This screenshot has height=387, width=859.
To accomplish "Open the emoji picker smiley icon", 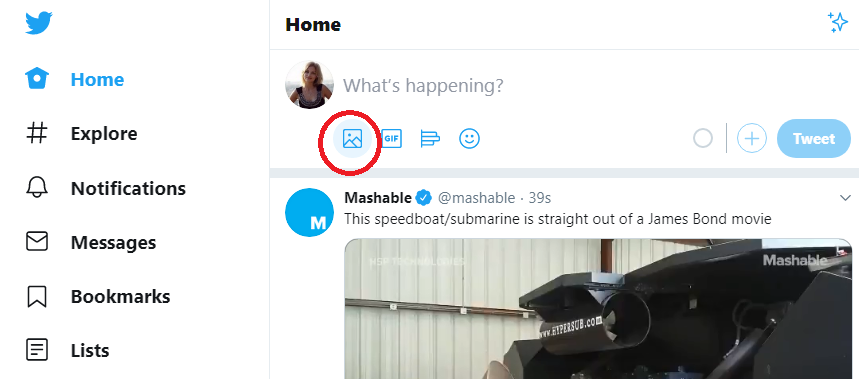I will (x=469, y=139).
